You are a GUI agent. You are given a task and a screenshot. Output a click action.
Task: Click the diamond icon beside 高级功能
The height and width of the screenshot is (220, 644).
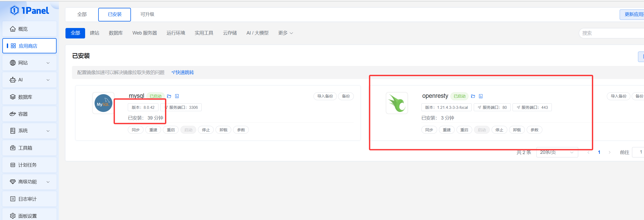(13, 182)
